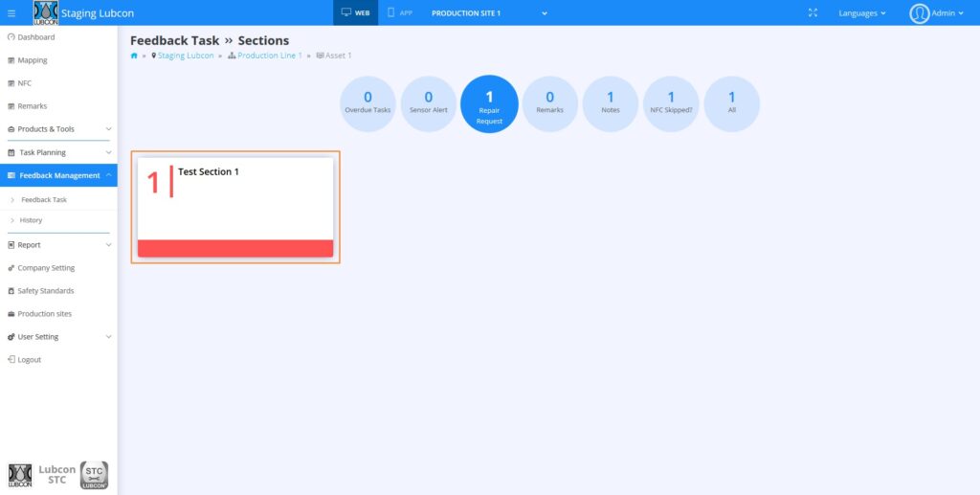Click the red bar on section card
The width and height of the screenshot is (980, 495).
click(x=235, y=249)
